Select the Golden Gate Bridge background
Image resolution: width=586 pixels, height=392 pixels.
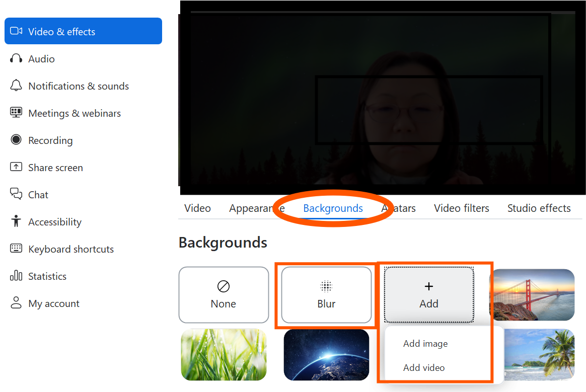tap(533, 295)
